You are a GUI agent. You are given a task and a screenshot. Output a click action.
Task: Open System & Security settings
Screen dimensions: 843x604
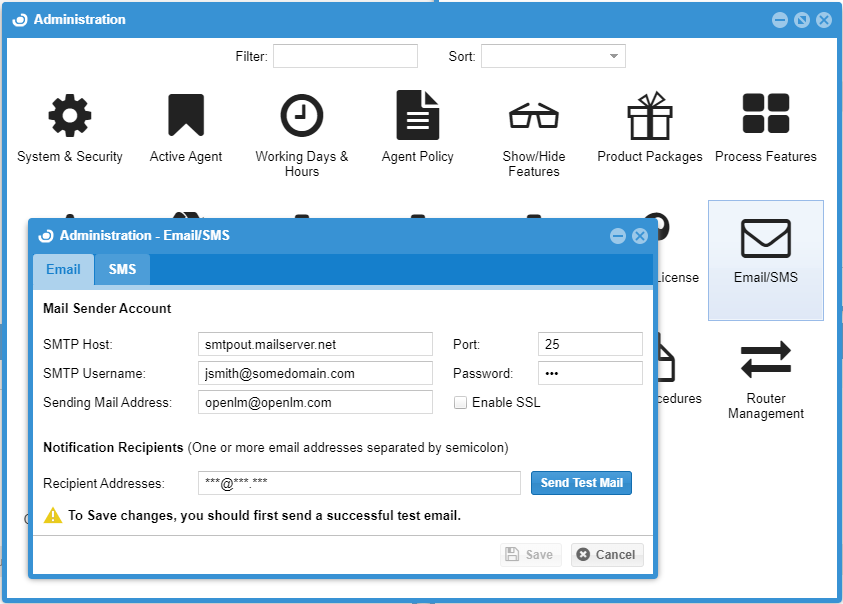tap(70, 117)
